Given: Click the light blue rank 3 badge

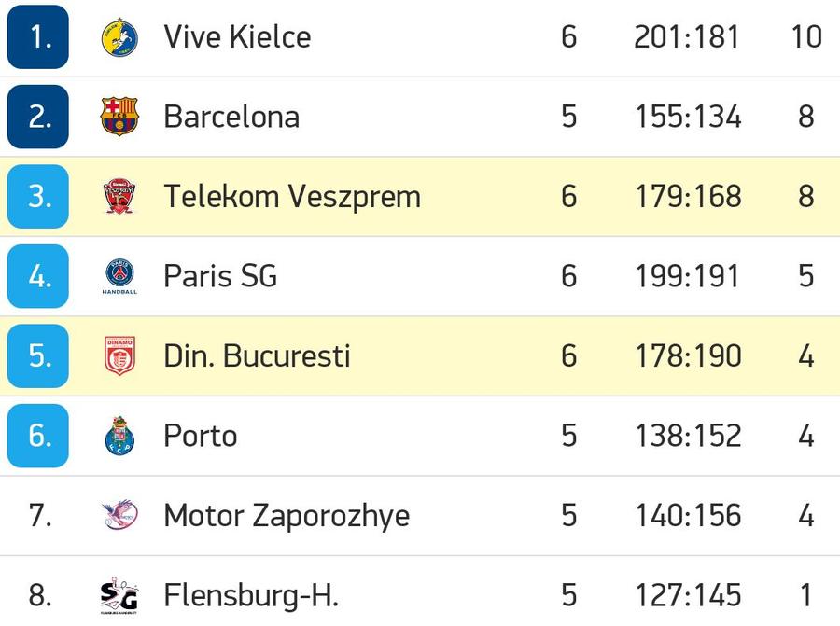Looking at the screenshot, I should pos(38,196).
